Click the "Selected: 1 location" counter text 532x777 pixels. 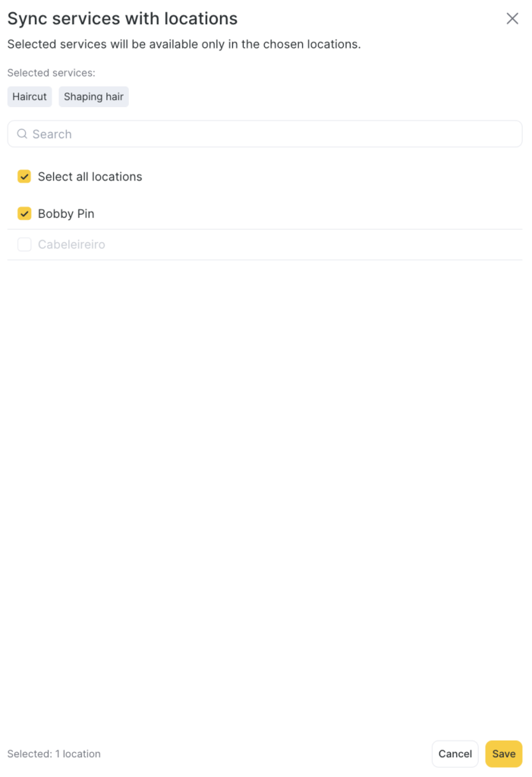pyautogui.click(x=54, y=753)
